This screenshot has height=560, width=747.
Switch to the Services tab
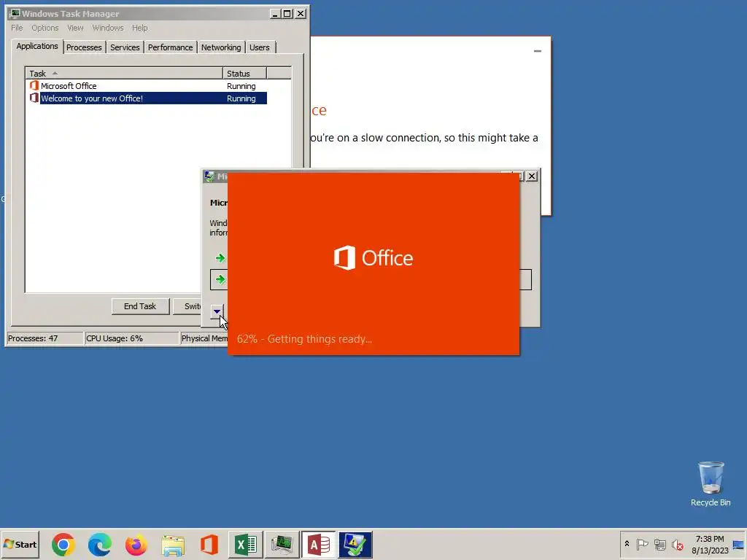click(x=125, y=47)
